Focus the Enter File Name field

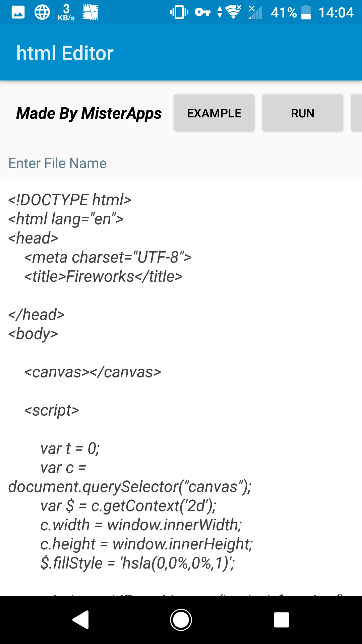pos(181,163)
